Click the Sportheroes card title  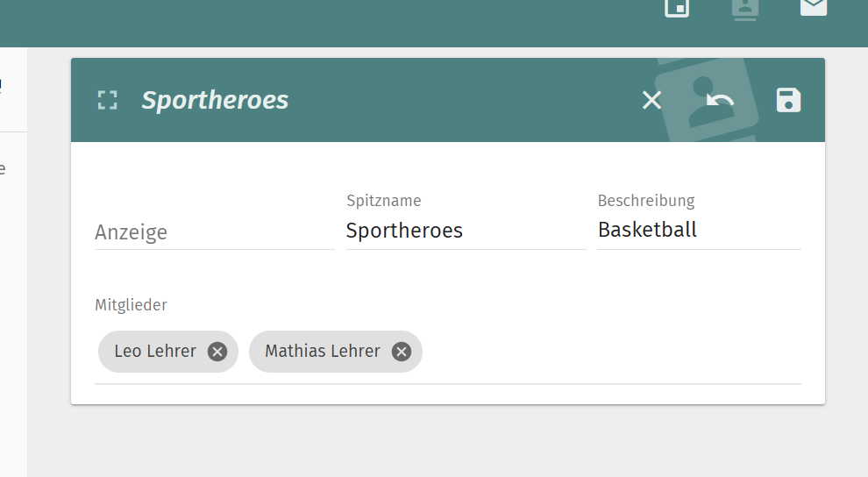coord(215,100)
